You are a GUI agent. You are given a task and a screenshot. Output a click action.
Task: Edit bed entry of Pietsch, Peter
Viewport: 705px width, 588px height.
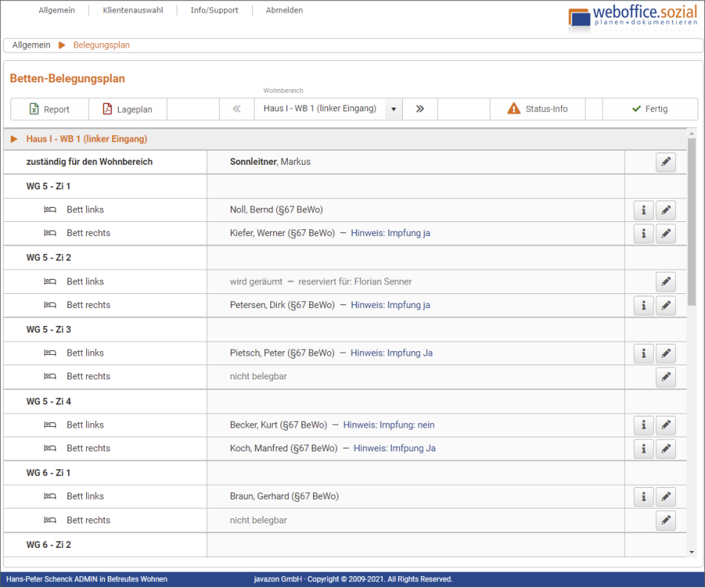coord(666,353)
